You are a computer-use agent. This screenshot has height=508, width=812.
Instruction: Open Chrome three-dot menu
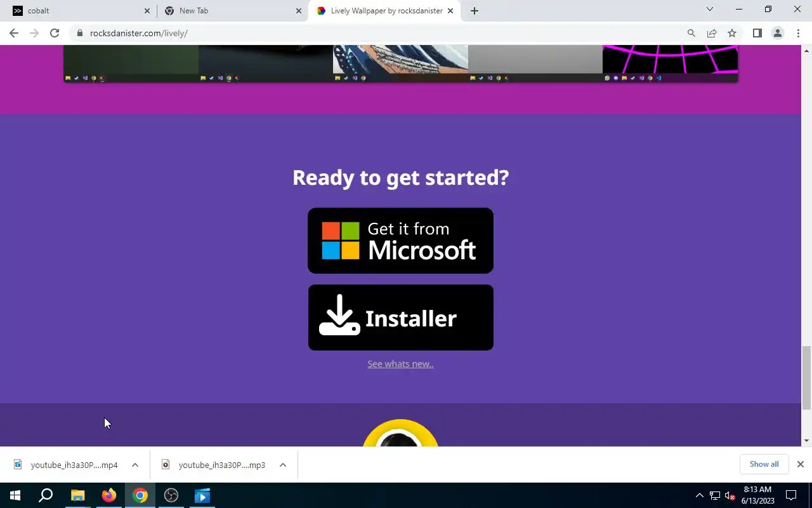point(798,33)
